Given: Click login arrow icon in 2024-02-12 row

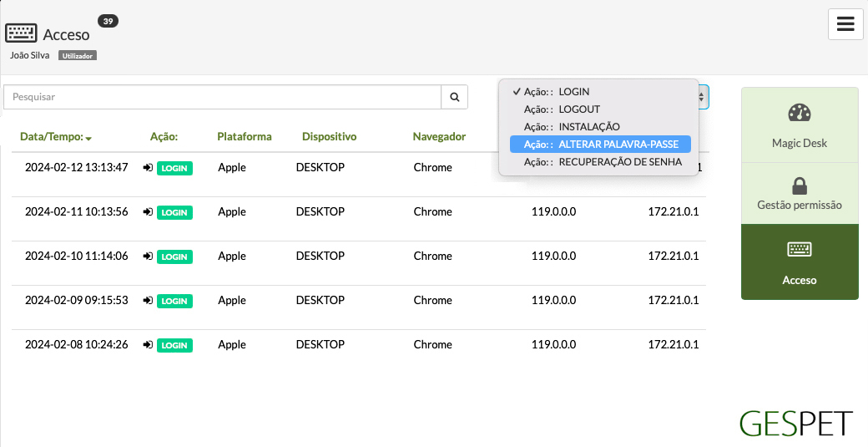Looking at the screenshot, I should click(148, 168).
